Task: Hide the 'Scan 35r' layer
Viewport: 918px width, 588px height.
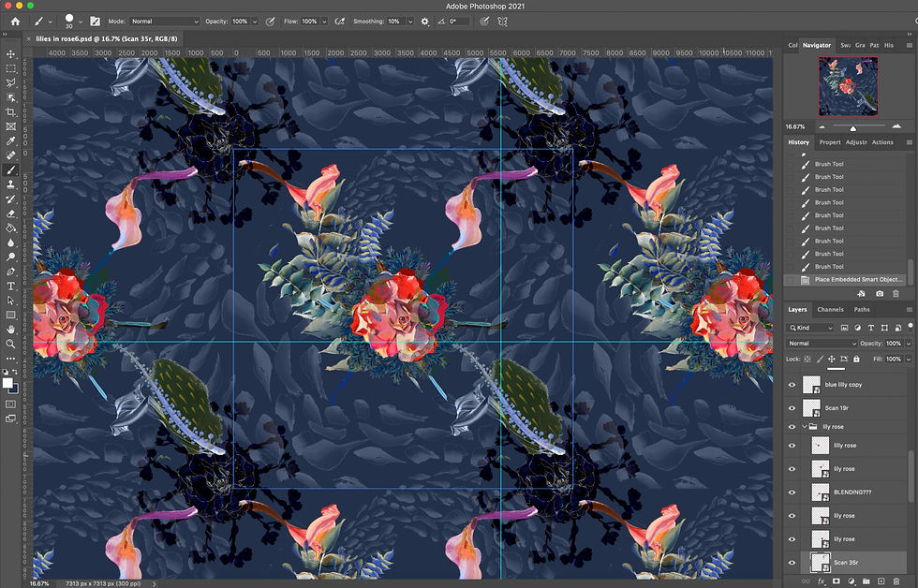Action: pyautogui.click(x=792, y=563)
